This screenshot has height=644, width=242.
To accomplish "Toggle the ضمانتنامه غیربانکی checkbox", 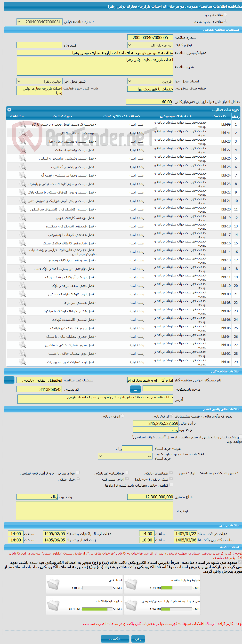I will [x=127, y=473].
